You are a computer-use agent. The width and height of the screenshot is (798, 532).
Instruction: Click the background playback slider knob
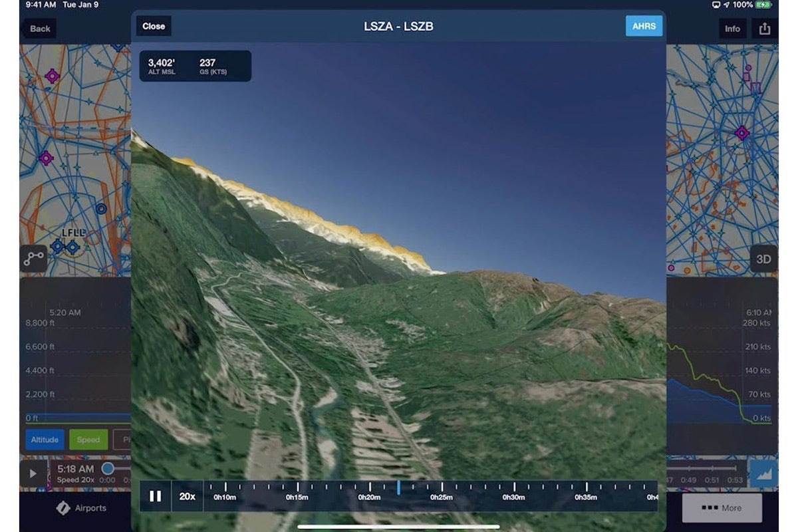tap(108, 469)
